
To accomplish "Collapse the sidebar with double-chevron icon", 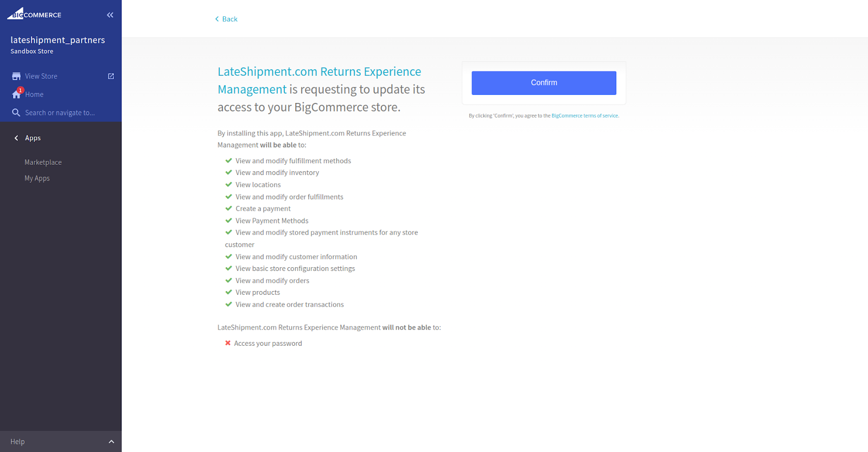I will pos(110,15).
